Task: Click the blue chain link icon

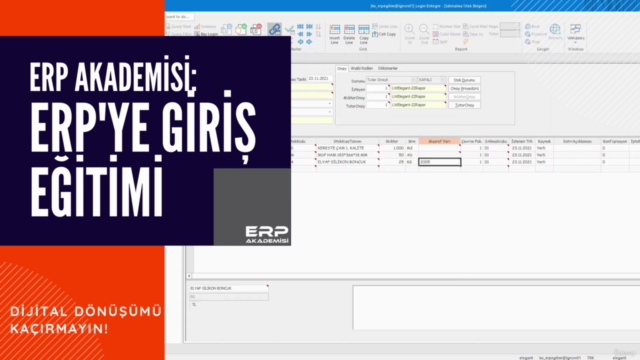Action: [x=274, y=29]
